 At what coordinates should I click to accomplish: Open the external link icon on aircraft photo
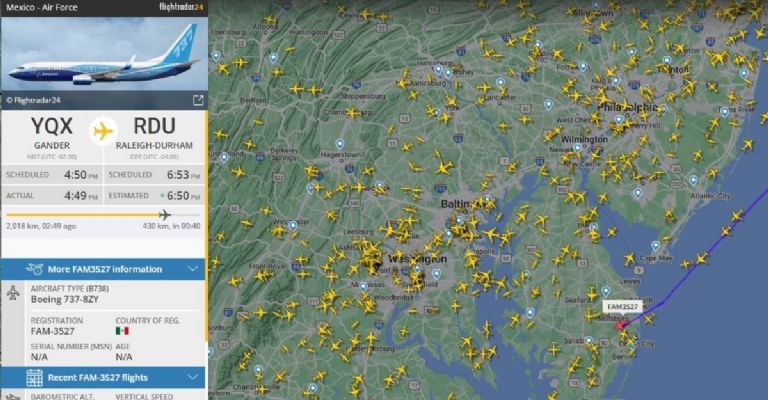click(x=198, y=100)
